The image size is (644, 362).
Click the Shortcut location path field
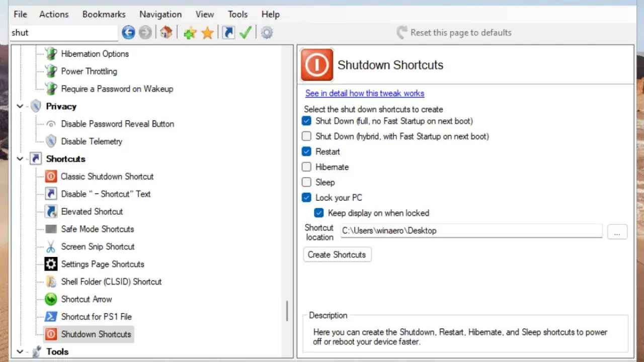[x=471, y=231]
